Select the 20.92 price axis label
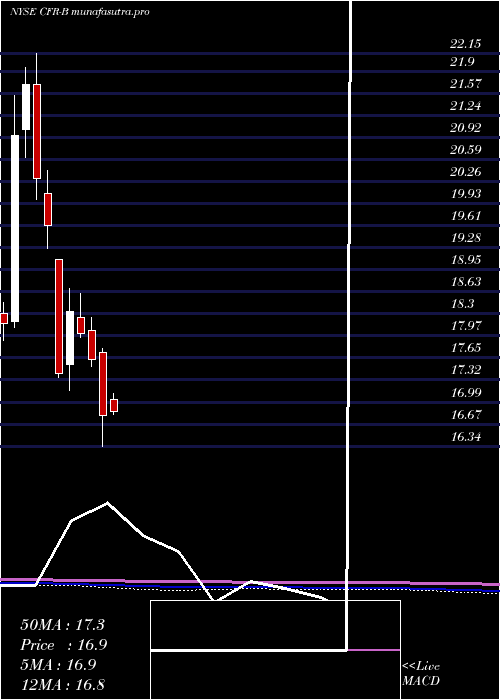This screenshot has height=700, width=500. 466,128
